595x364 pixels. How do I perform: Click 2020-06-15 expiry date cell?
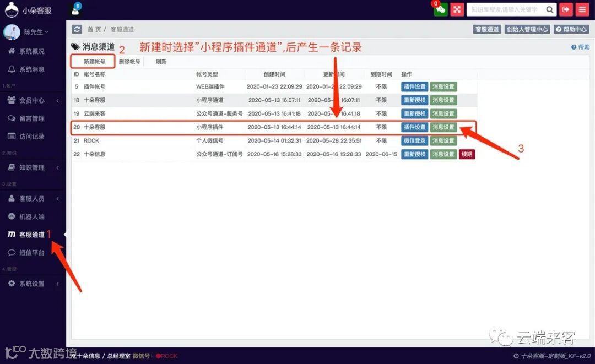(381, 154)
